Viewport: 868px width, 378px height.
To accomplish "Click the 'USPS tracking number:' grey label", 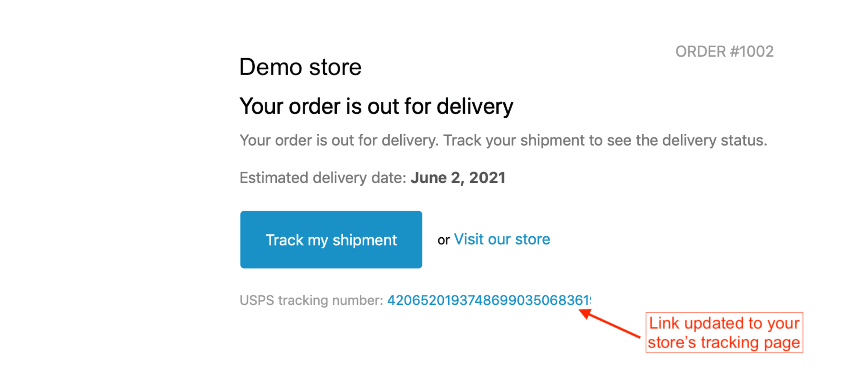I will [x=311, y=300].
